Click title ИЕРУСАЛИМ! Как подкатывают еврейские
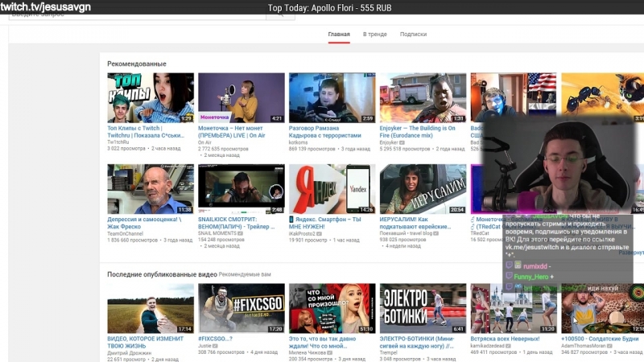 click(415, 223)
